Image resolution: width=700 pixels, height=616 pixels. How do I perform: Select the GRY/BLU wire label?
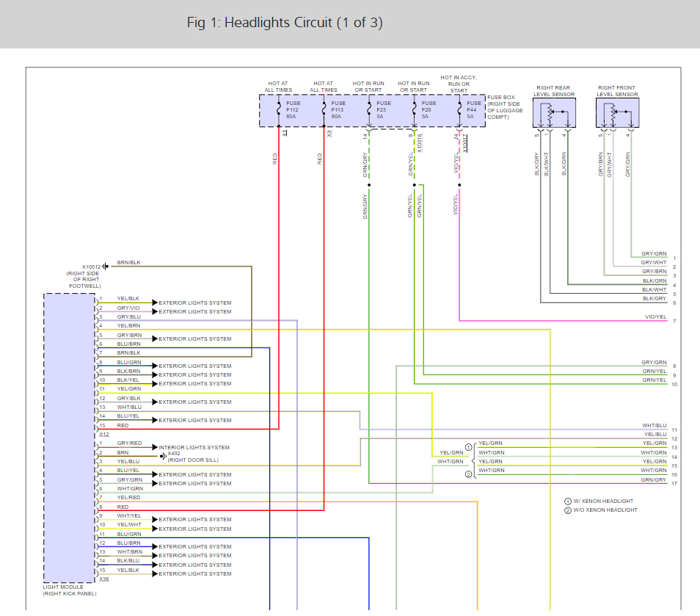tap(129, 316)
